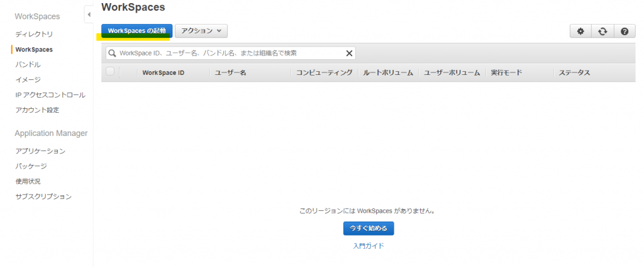
Task: Clear search with the X icon
Action: tap(350, 53)
